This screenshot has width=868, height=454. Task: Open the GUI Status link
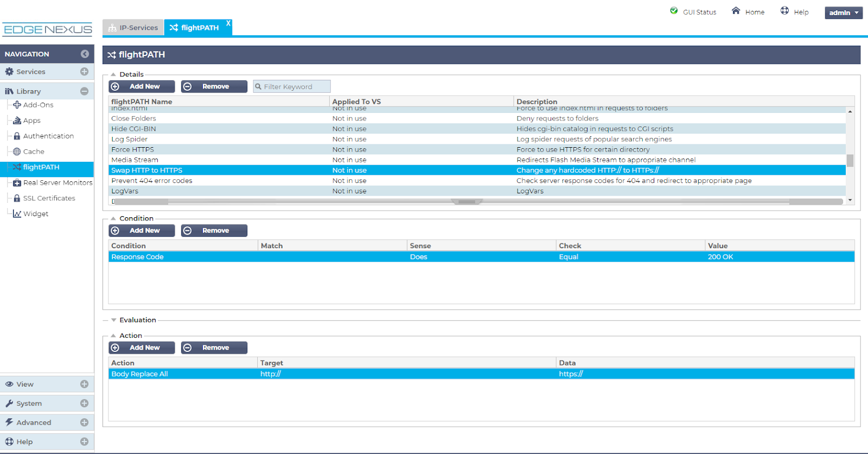pyautogui.click(x=699, y=12)
